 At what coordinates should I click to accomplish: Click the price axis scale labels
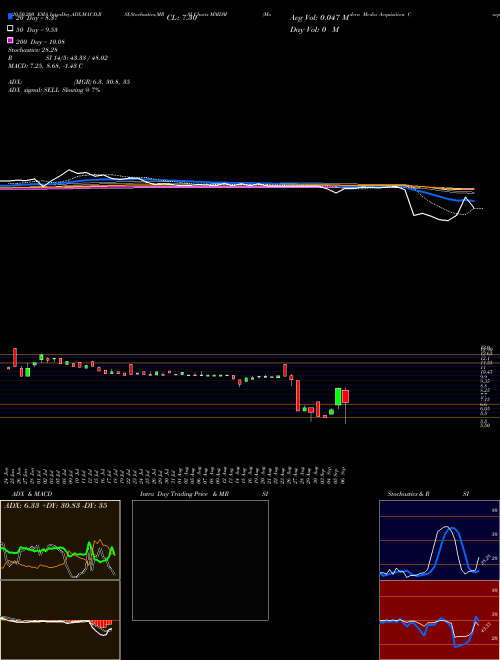click(485, 386)
